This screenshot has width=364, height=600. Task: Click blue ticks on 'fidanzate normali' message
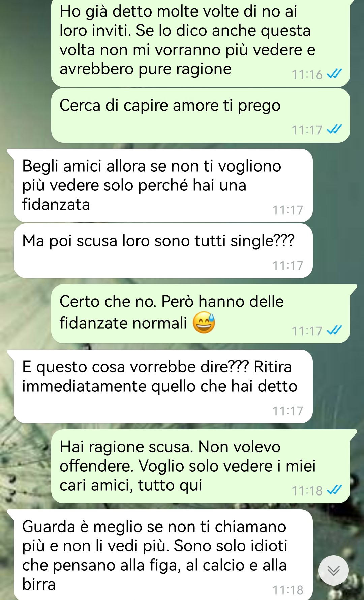[335, 330]
